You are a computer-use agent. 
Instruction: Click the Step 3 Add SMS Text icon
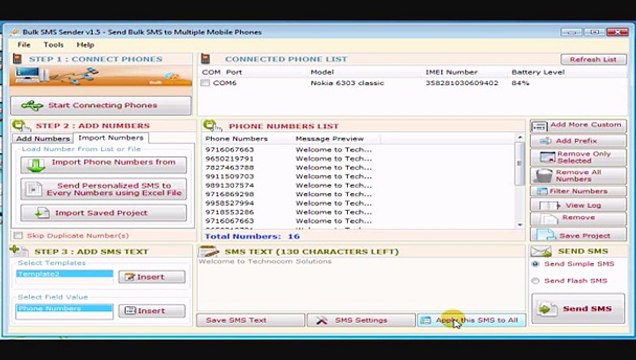coord(19,251)
